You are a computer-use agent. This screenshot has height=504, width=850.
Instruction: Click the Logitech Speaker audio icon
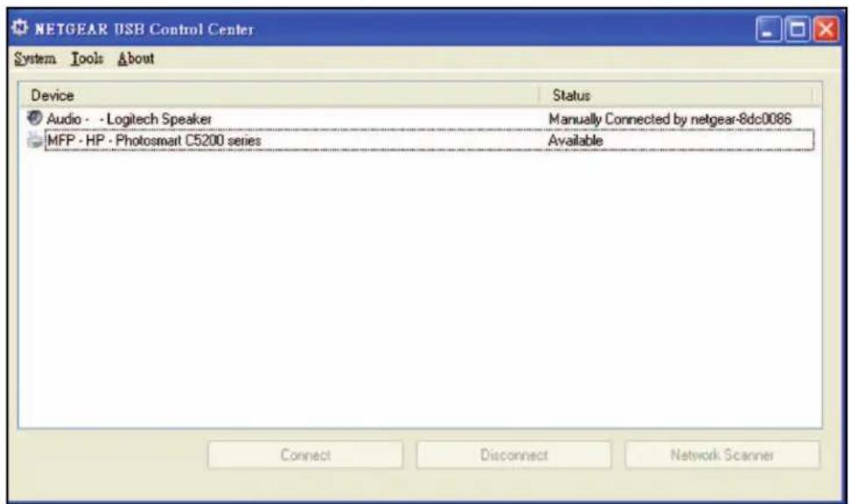[35, 118]
